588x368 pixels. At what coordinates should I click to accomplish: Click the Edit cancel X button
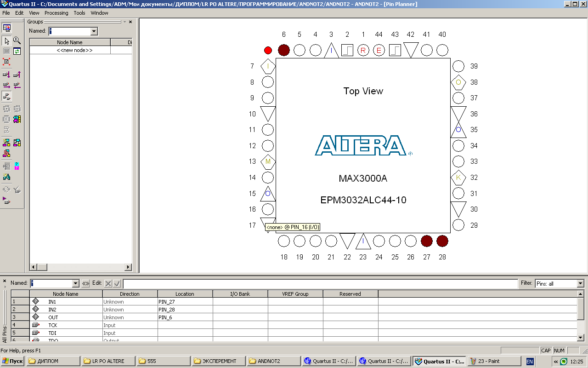(x=108, y=283)
